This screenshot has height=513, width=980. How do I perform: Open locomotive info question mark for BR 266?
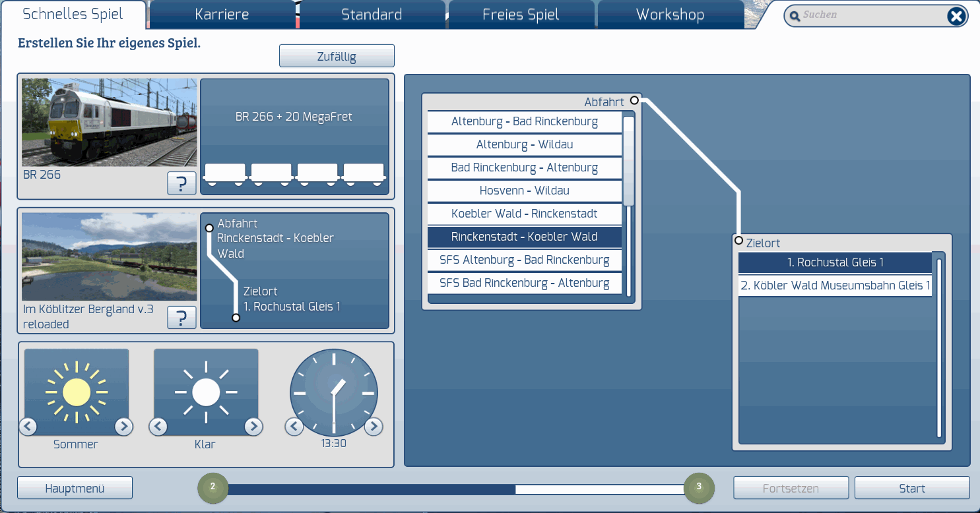tap(181, 183)
